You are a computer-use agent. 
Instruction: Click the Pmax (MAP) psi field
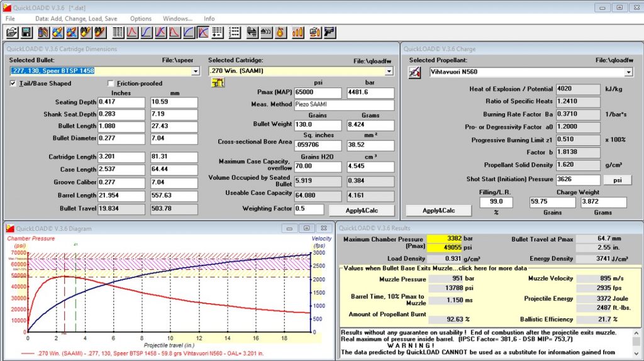point(318,92)
